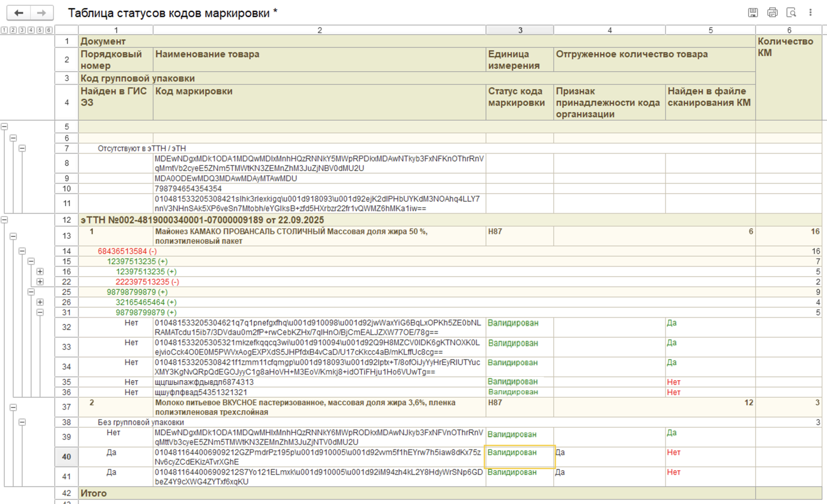Show grouping level 6 in outline bar
The width and height of the screenshot is (827, 504).
[49, 30]
